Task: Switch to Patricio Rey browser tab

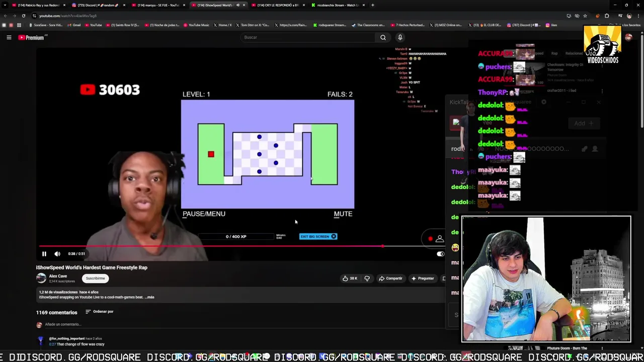Action: [39, 5]
